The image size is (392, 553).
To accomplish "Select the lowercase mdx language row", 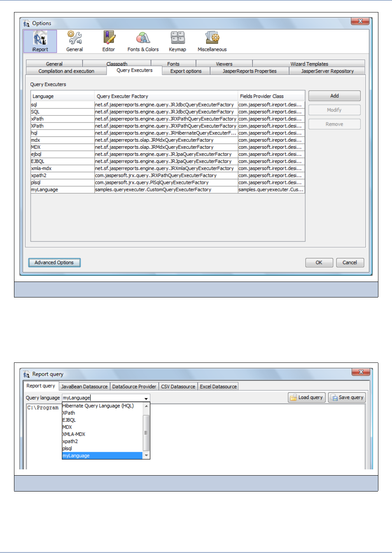I will pyautogui.click(x=168, y=140).
